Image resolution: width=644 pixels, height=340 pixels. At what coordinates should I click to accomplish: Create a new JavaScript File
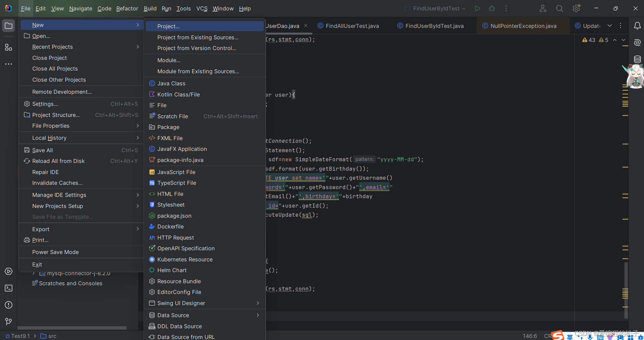[205, 172]
